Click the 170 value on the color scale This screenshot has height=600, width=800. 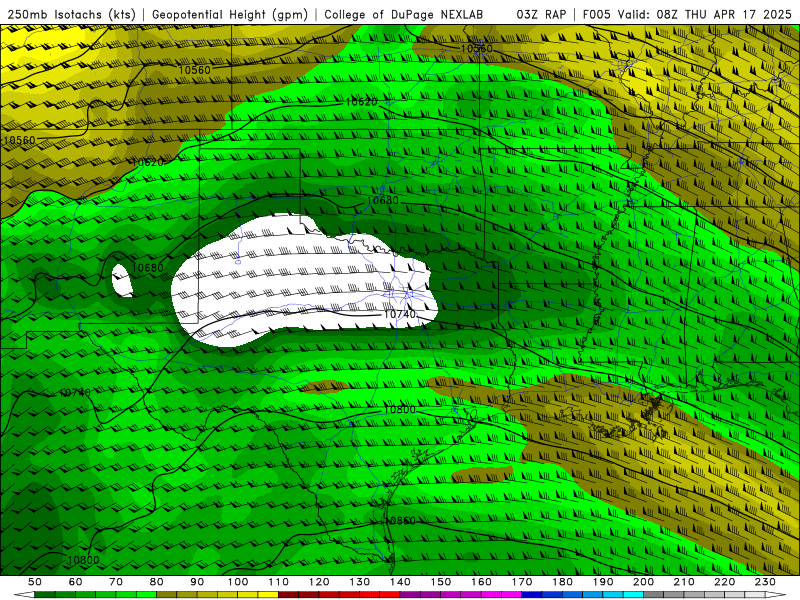(x=522, y=582)
